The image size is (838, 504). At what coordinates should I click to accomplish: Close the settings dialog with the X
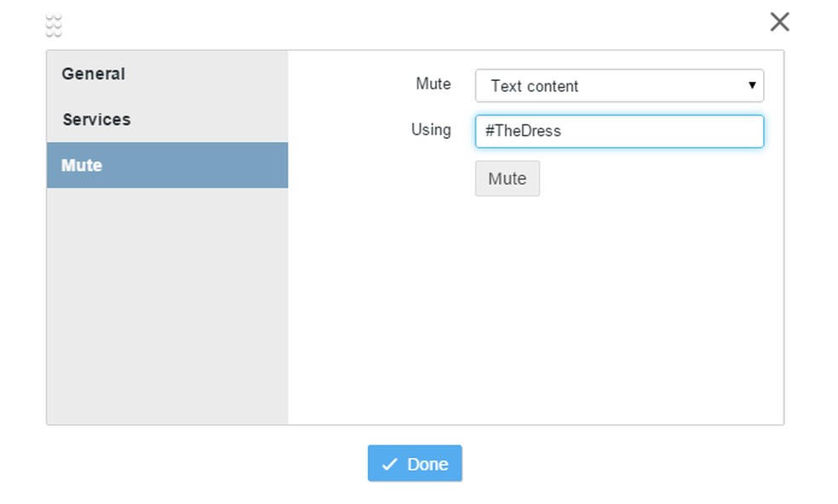tap(779, 22)
